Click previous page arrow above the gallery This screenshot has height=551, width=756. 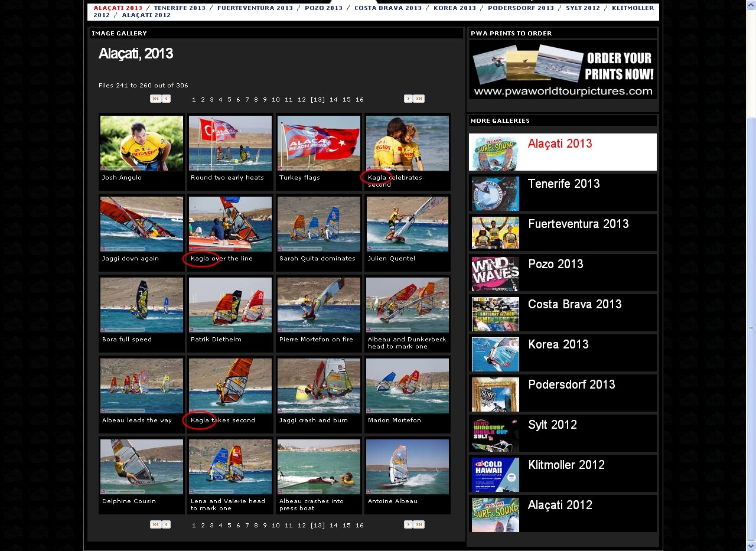tap(167, 99)
